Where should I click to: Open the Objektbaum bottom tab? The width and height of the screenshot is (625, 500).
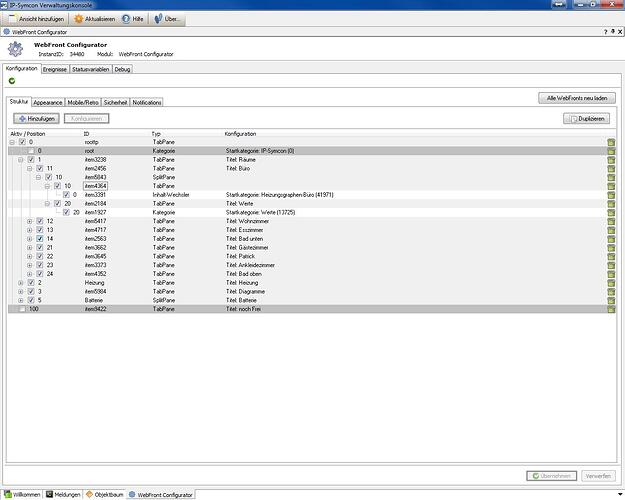point(104,494)
